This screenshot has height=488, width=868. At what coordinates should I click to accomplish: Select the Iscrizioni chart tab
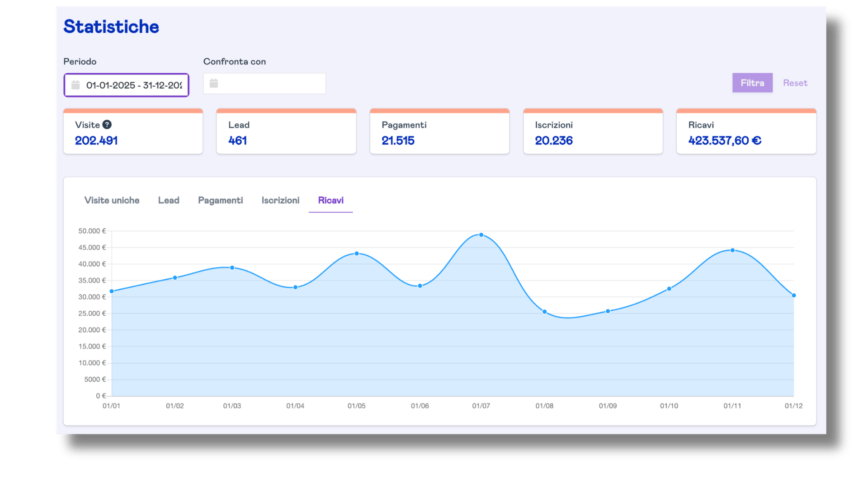pos(280,200)
